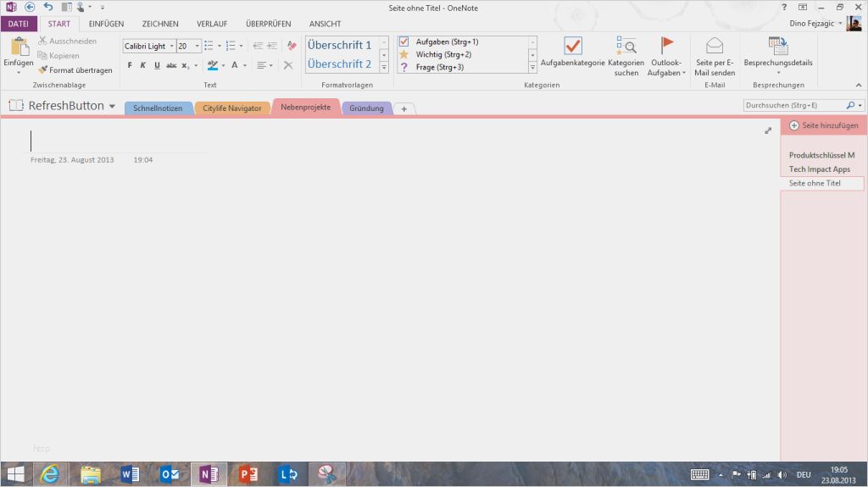
Task: Toggle bold formatting (F)
Action: 130,65
